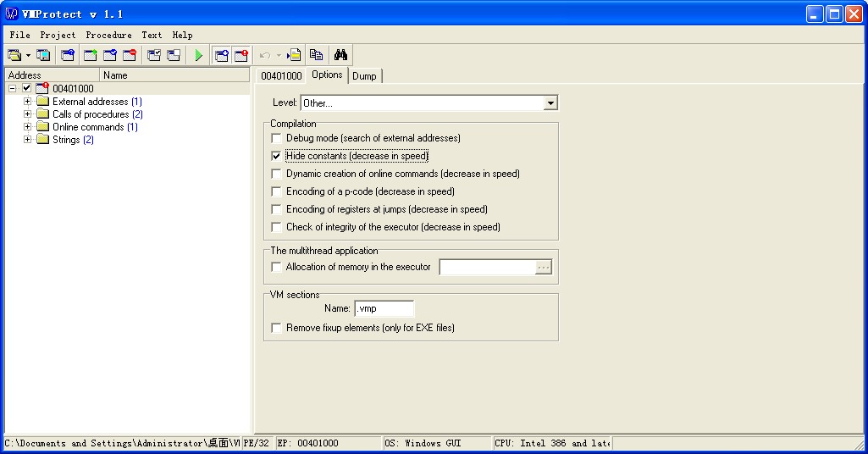Click the 00401000 procedure icon in tree

(42, 88)
